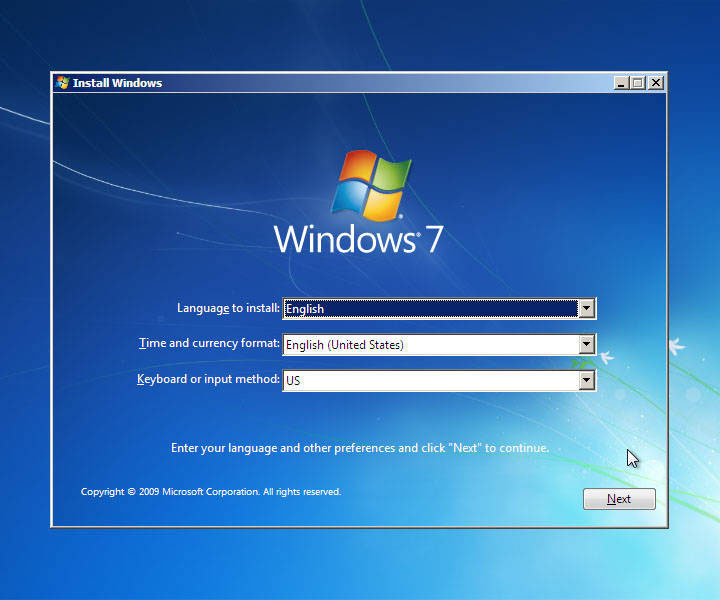Click the Next button
The width and height of the screenshot is (720, 600).
(x=619, y=499)
